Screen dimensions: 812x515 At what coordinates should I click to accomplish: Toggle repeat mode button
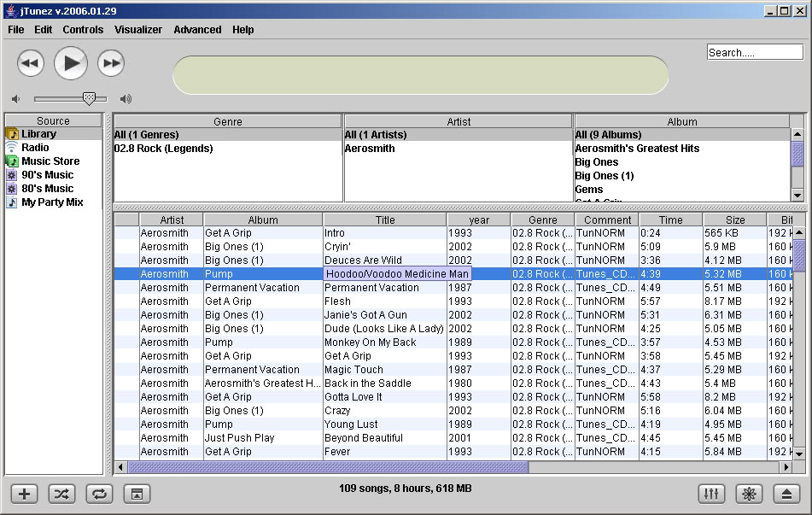pos(99,494)
